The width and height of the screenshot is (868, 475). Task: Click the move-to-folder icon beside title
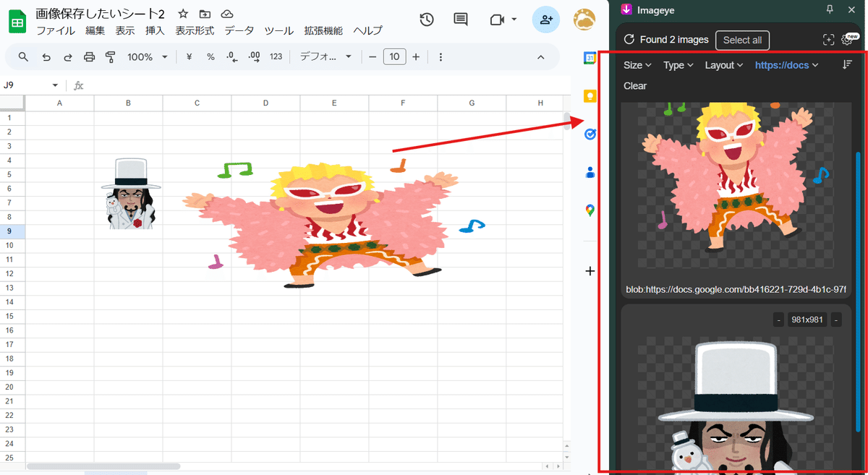pyautogui.click(x=205, y=14)
